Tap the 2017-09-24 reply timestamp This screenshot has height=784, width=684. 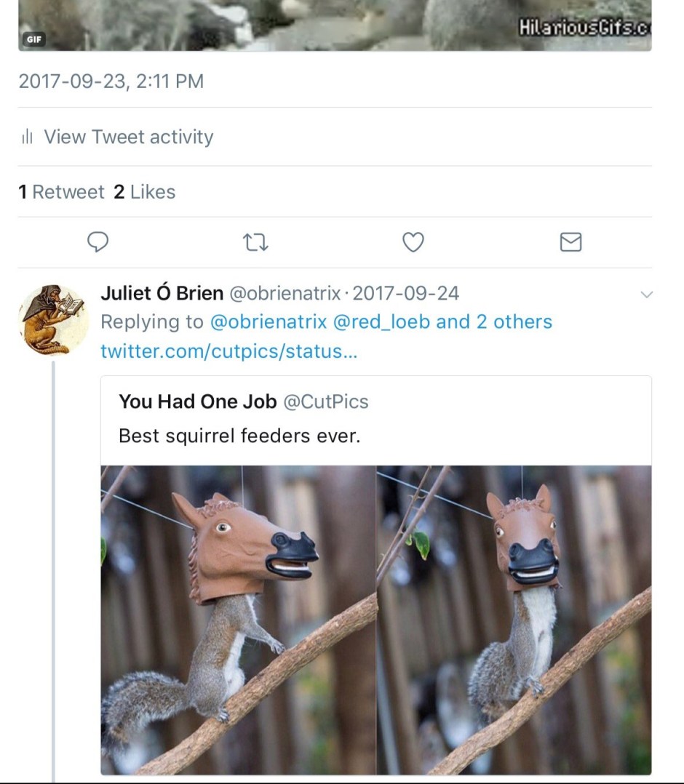(x=406, y=293)
